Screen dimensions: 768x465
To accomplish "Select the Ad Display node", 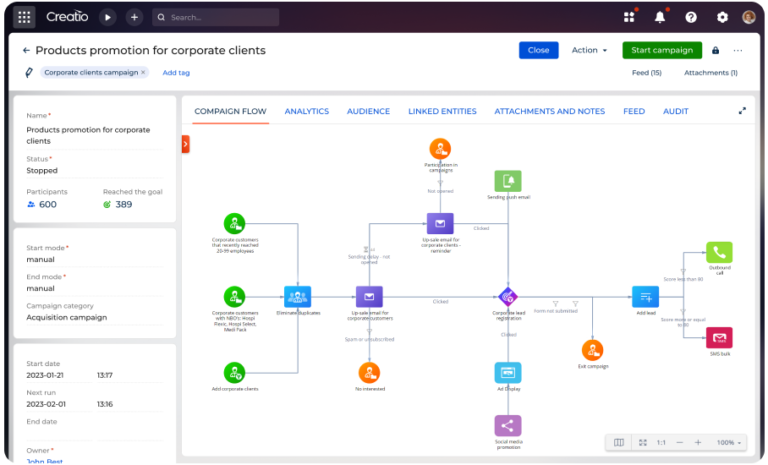I will coord(508,373).
